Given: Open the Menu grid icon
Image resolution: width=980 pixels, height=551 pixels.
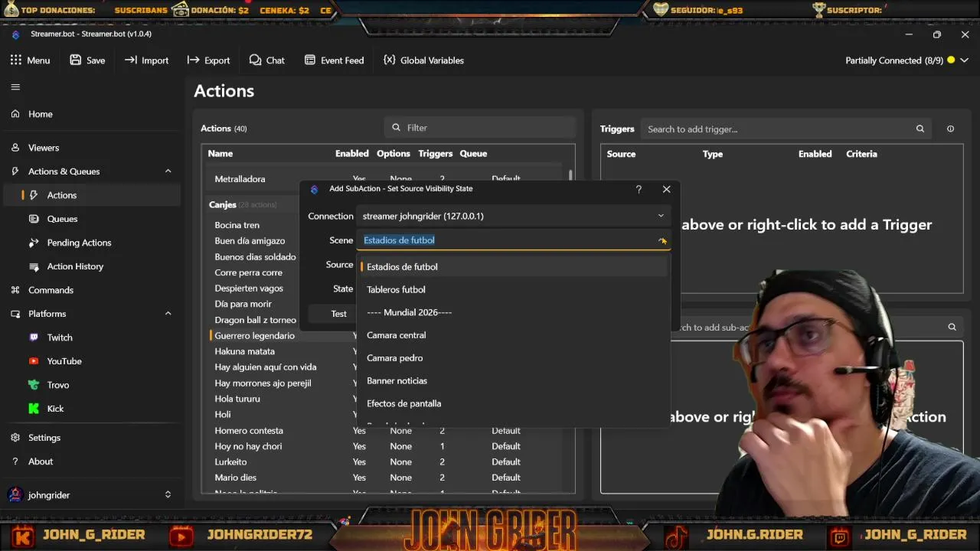Looking at the screenshot, I should pyautogui.click(x=15, y=60).
